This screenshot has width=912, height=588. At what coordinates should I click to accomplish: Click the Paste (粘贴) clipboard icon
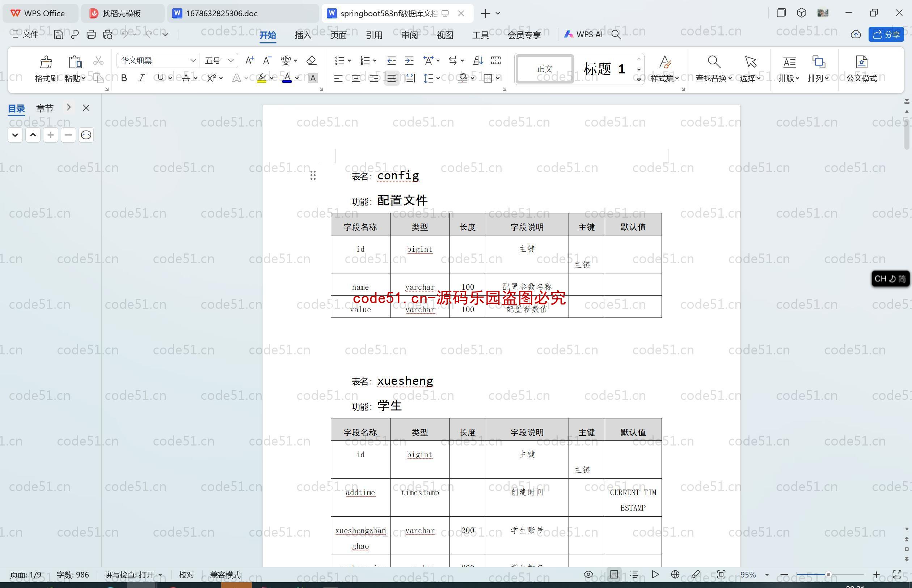(x=75, y=62)
